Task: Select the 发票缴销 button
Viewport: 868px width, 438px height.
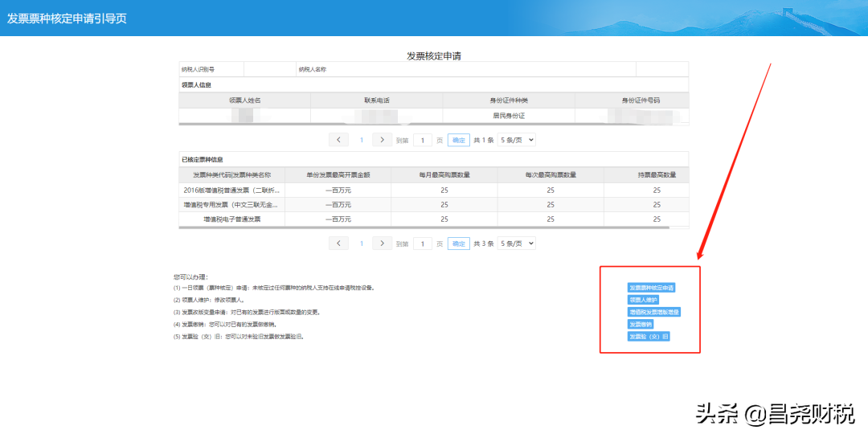Action: click(640, 324)
